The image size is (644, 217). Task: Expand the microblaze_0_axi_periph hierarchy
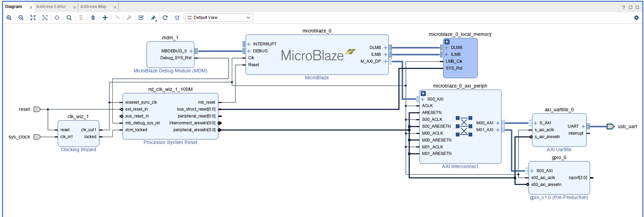point(423,94)
